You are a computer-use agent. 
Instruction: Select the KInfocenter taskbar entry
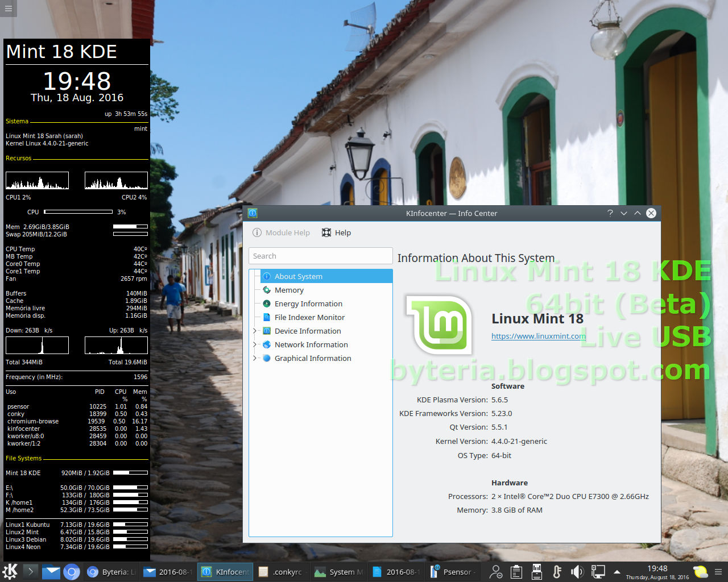(x=225, y=572)
